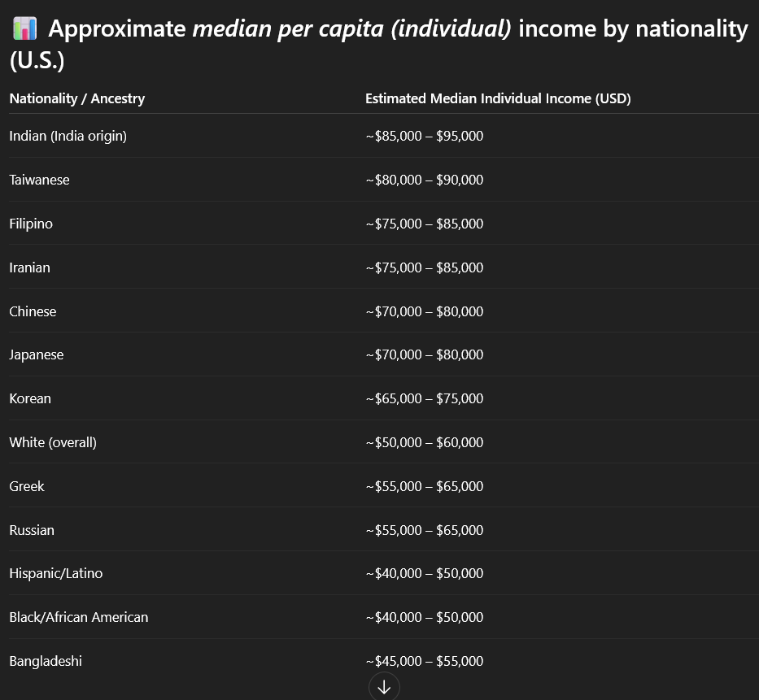The image size is (759, 700).
Task: Click the Filipino table cell
Action: pyautogui.click(x=31, y=224)
